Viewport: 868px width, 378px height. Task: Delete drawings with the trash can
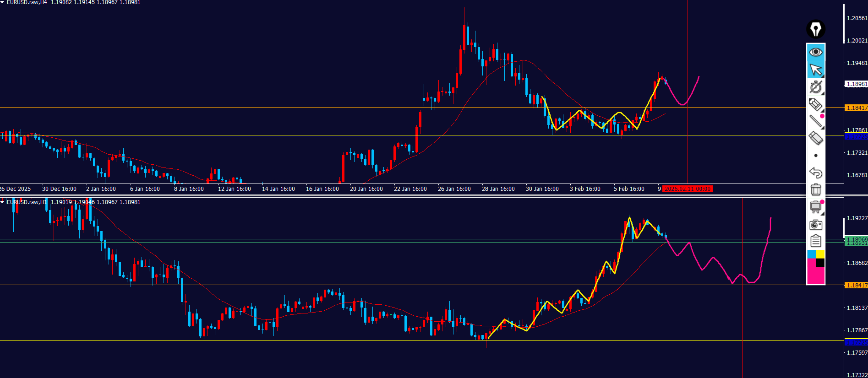click(x=815, y=189)
